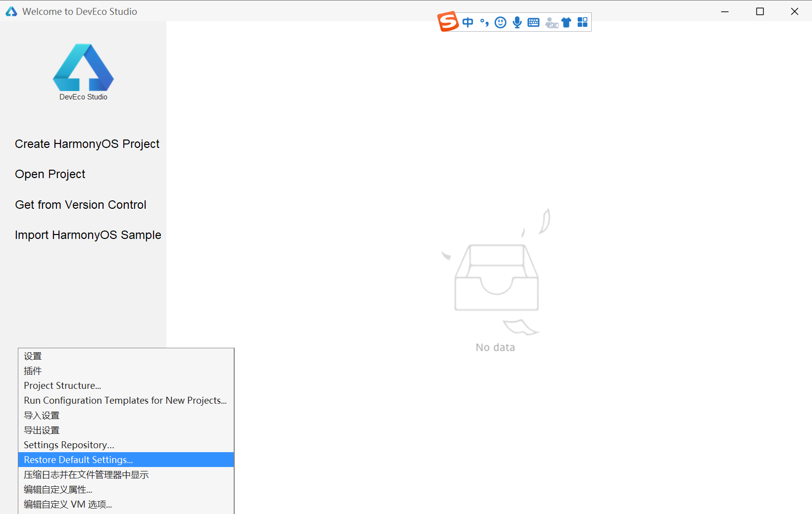
Task: Create a new HarmonyOS Project
Action: tap(87, 144)
